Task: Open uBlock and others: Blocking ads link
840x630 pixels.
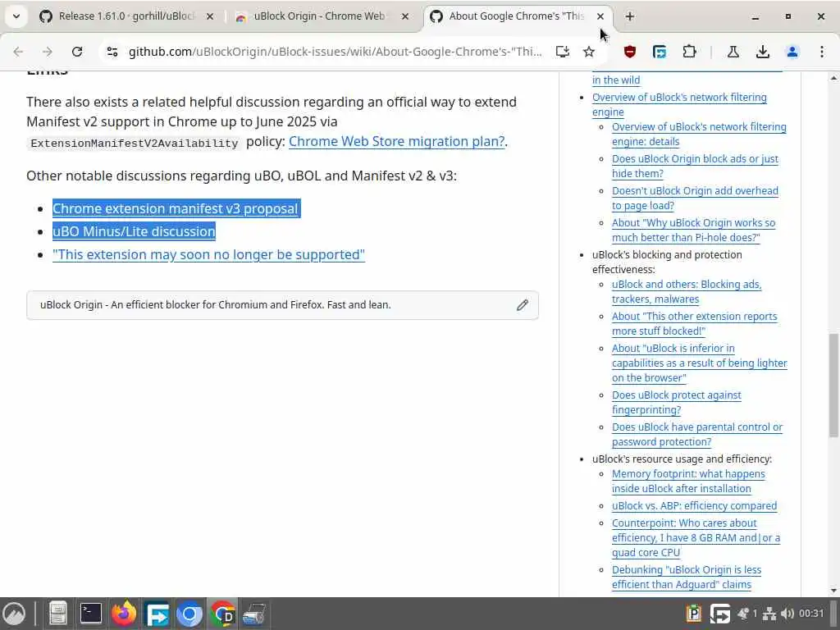Action: pyautogui.click(x=687, y=291)
